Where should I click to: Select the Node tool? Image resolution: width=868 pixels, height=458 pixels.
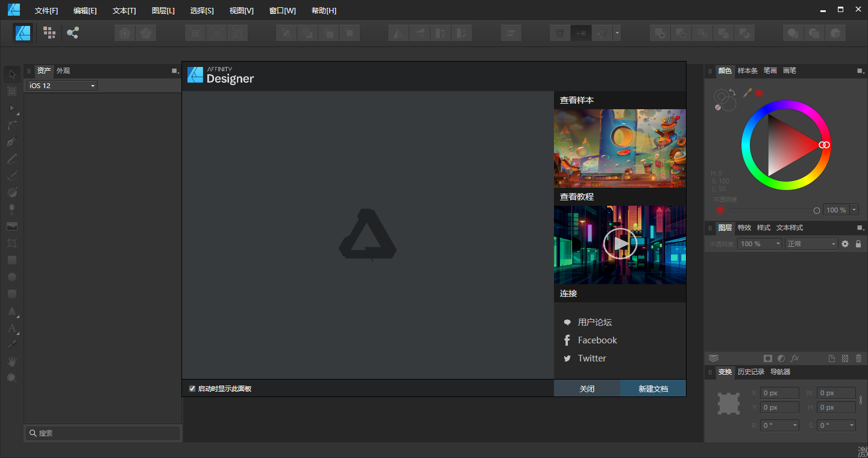pyautogui.click(x=11, y=108)
